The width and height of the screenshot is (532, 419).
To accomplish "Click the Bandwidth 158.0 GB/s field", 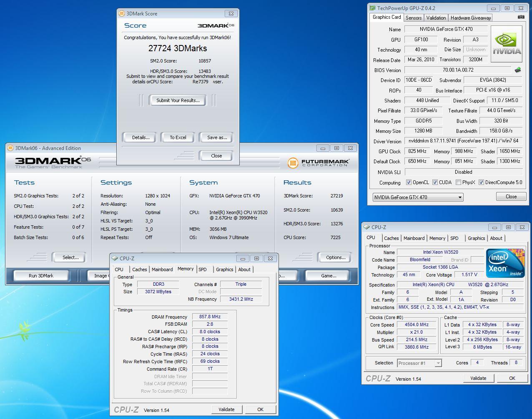I will click(x=501, y=131).
